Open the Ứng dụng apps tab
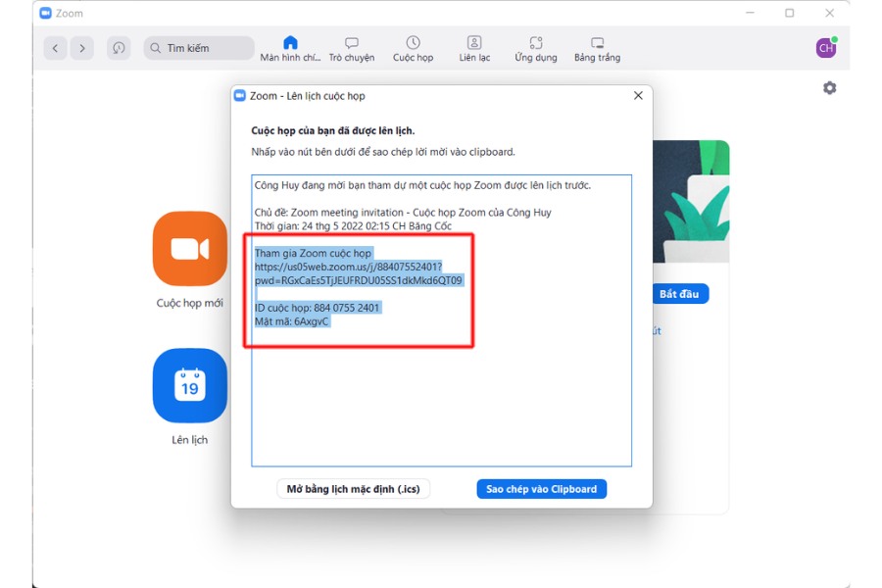Image resolution: width=882 pixels, height=588 pixels. click(x=535, y=48)
